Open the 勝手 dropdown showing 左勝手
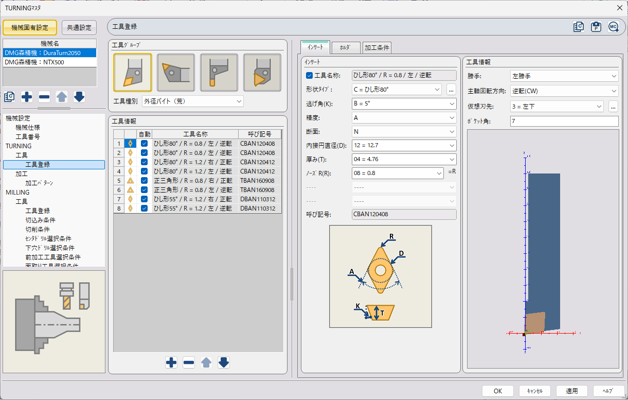This screenshot has width=628, height=400. (x=564, y=76)
